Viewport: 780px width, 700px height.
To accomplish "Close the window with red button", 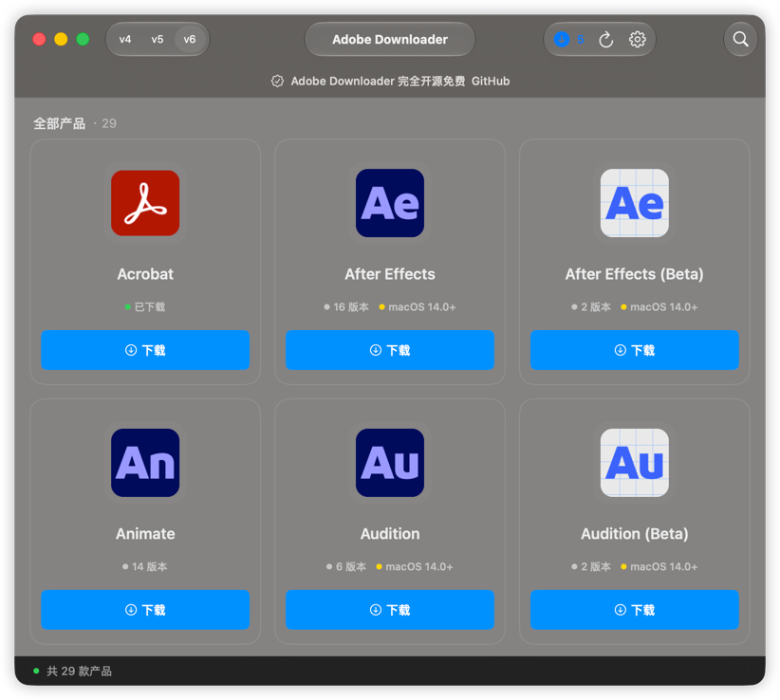I will (x=39, y=39).
